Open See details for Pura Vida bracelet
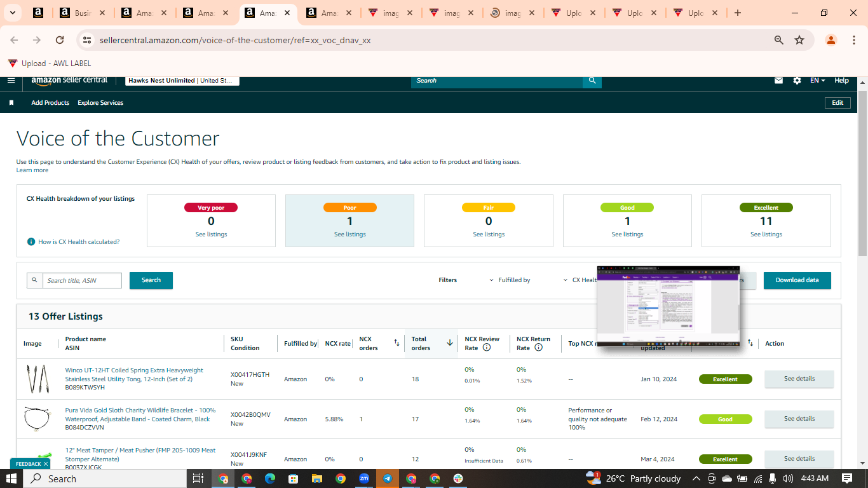Image resolution: width=868 pixels, height=488 pixels. click(799, 419)
